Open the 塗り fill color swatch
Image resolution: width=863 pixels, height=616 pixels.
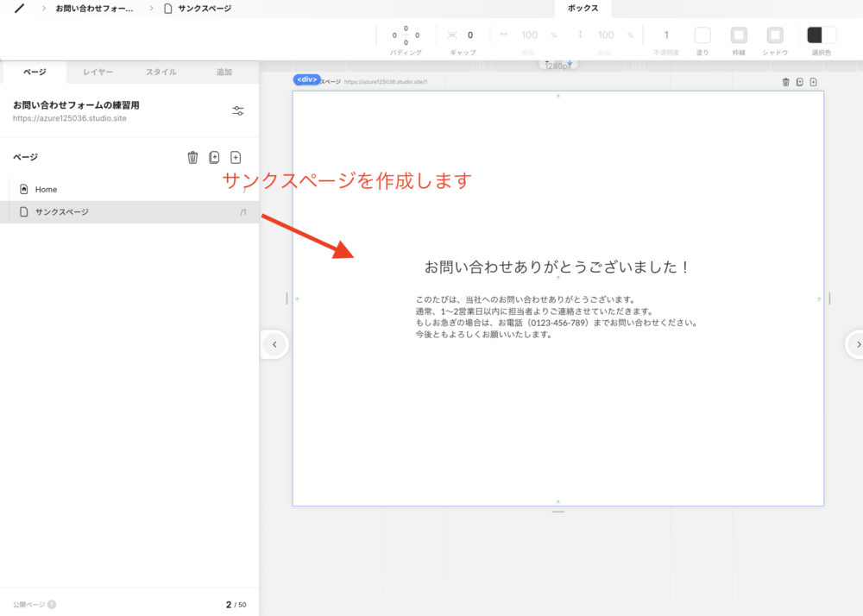702,35
